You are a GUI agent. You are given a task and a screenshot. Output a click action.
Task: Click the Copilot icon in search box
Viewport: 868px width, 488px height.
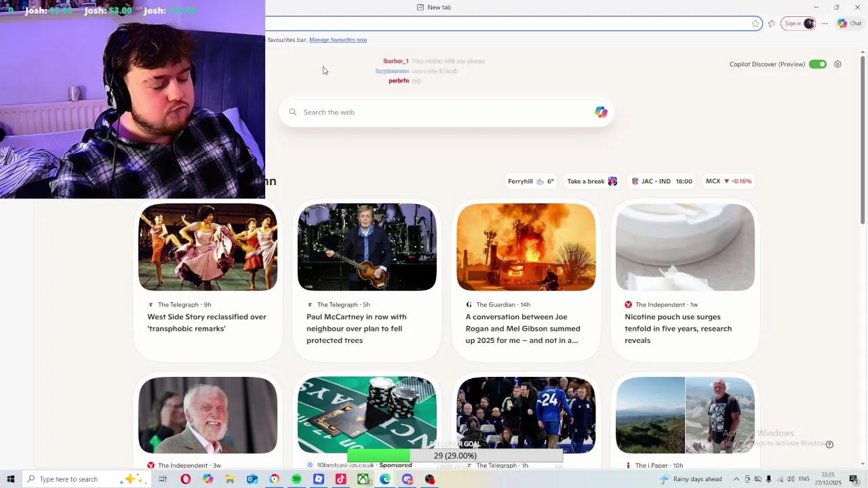[x=601, y=113]
